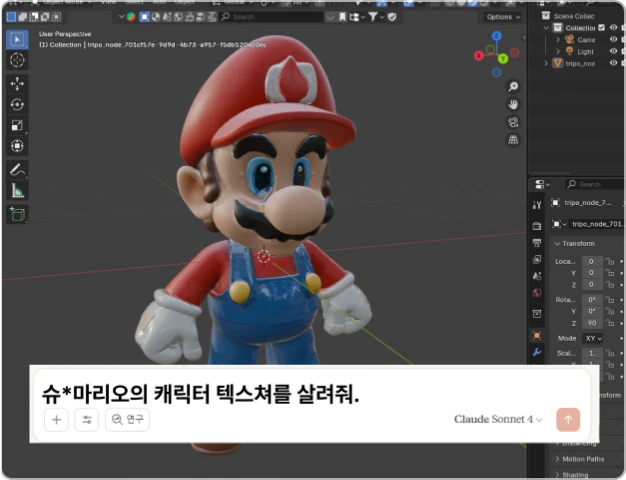Click the orange send arrow button
626x480 pixels.
coord(568,420)
